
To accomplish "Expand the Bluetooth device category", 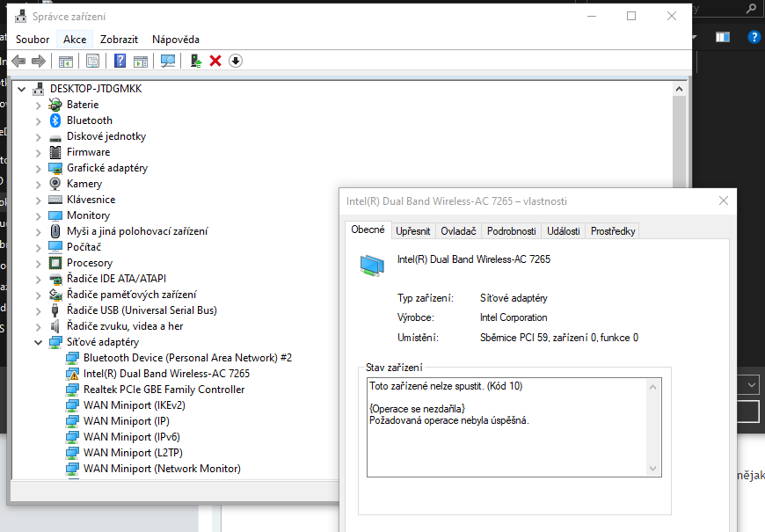I will pyautogui.click(x=38, y=120).
